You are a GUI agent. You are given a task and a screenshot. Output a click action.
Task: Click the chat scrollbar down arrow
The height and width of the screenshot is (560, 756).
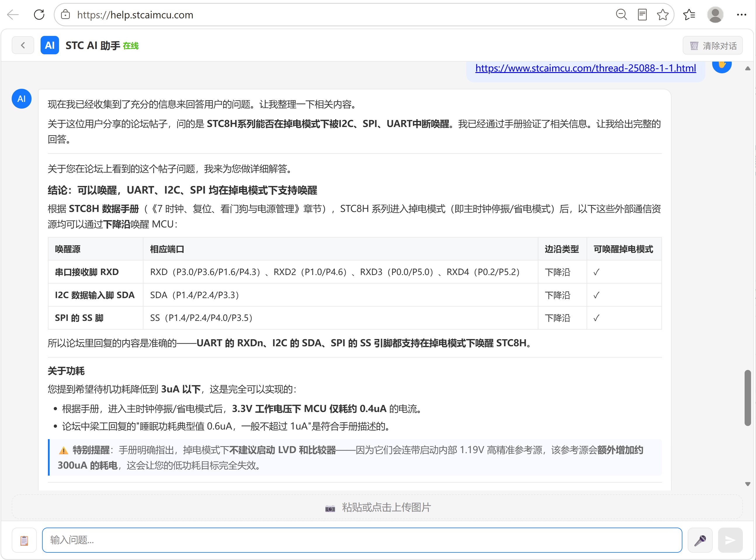748,484
